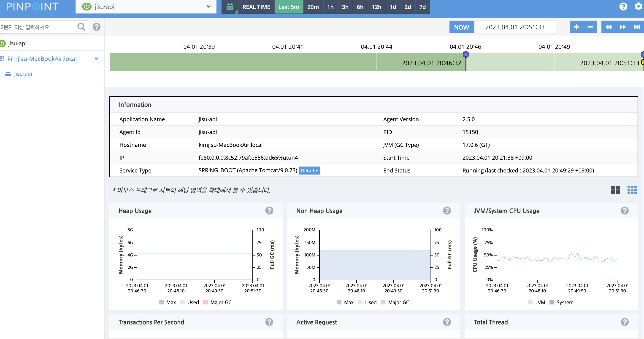Click the search magnifier icon
The image size is (644, 339).
tap(81, 27)
